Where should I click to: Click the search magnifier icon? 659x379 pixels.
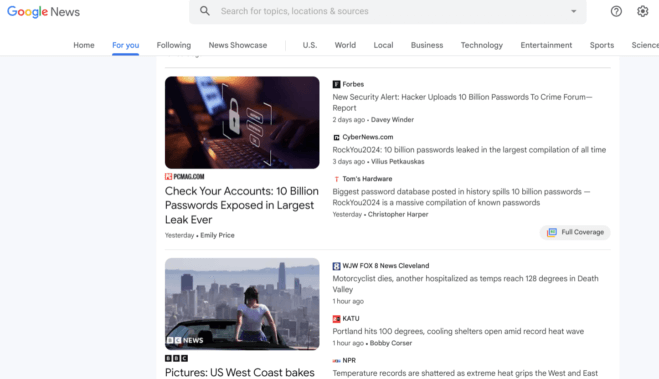(205, 11)
